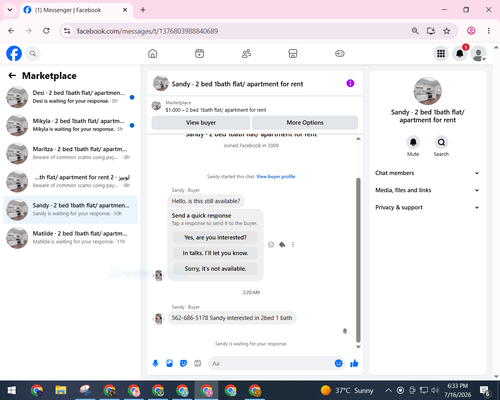The height and width of the screenshot is (400, 500).
Task: Reload the page in browser
Action: click(46, 31)
